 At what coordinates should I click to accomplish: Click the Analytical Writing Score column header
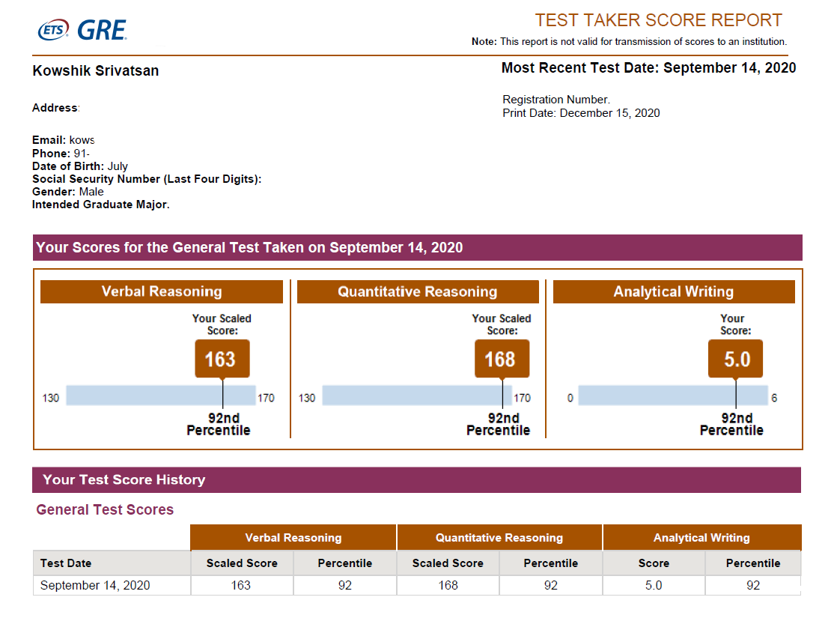[654, 563]
